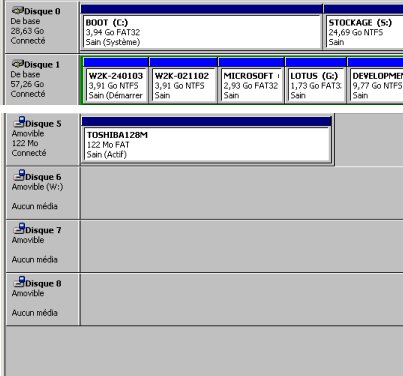Click the Disque 7 removable drive icon
The height and width of the screenshot is (376, 403).
point(19,229)
